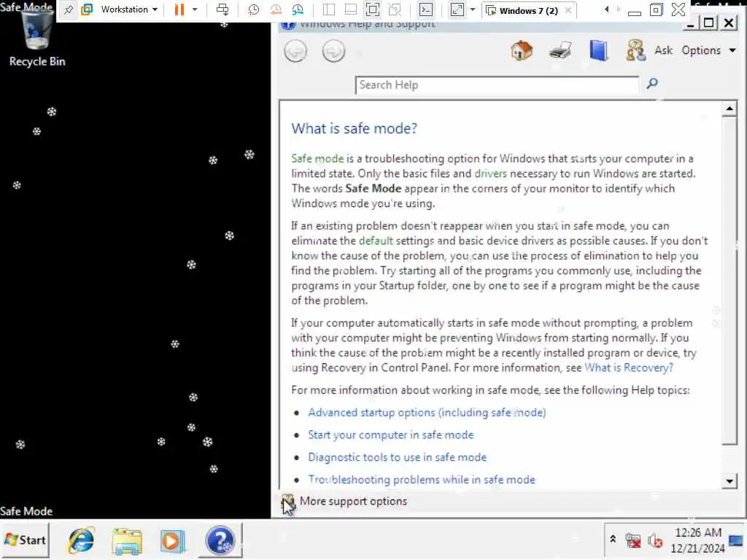The image size is (747, 560).
Task: Go to the previous VM tab arrow
Action: 606,9
